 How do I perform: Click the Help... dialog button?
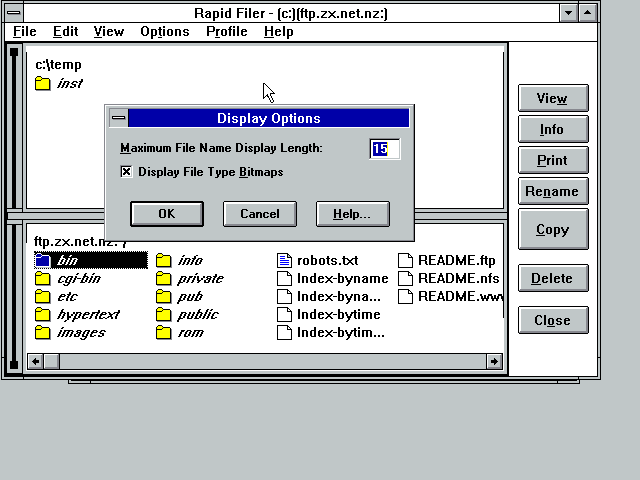(353, 214)
